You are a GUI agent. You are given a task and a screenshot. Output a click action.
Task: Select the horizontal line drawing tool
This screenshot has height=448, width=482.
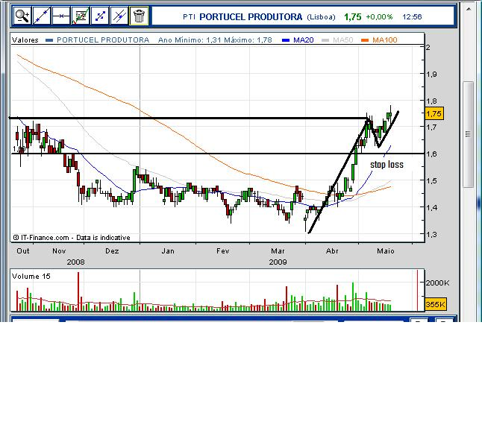(61, 16)
